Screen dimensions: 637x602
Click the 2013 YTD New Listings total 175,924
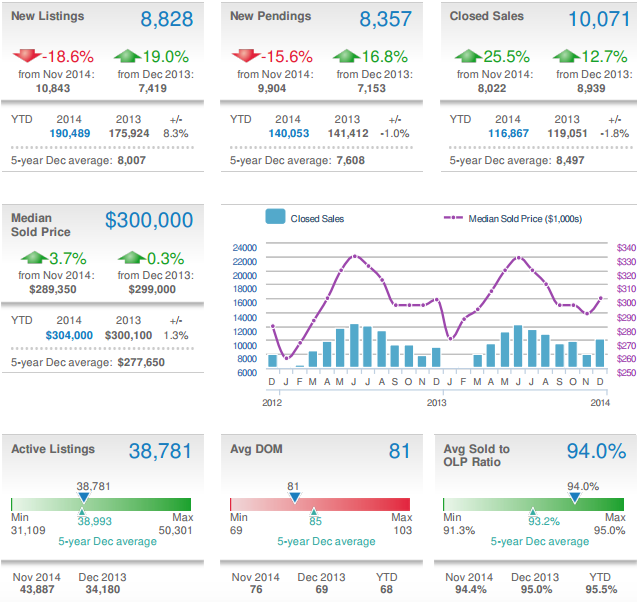click(x=129, y=133)
